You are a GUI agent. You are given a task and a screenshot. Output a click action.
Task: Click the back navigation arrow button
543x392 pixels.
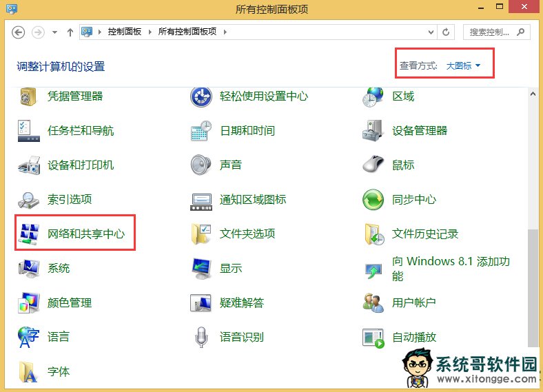(x=19, y=32)
